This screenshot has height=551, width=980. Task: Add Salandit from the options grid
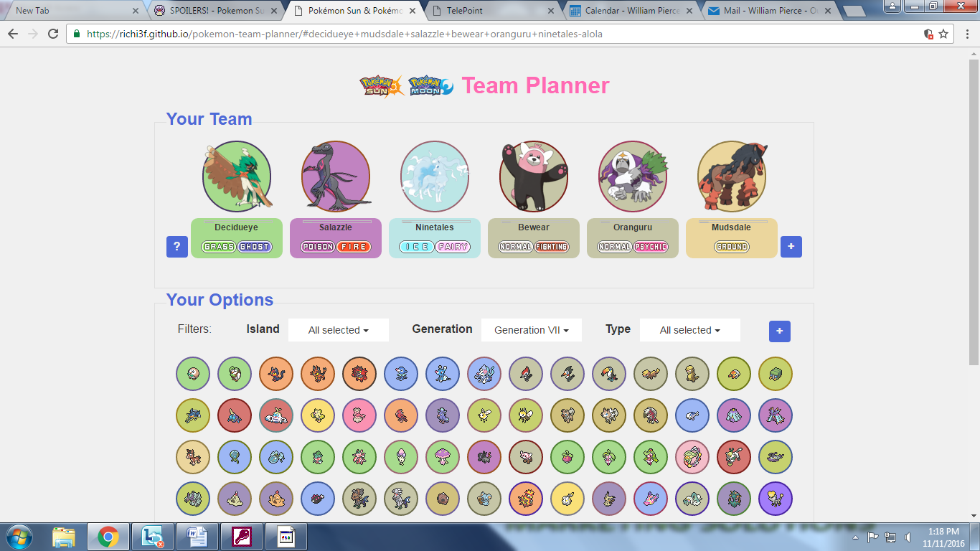(484, 457)
